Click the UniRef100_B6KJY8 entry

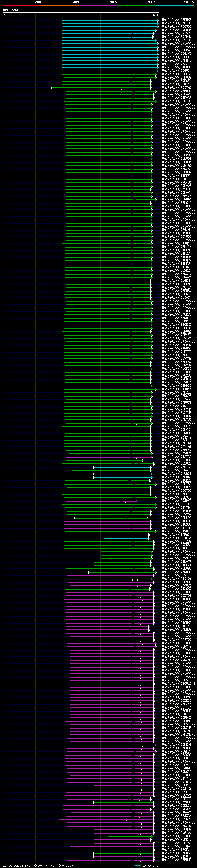tap(177, 84)
